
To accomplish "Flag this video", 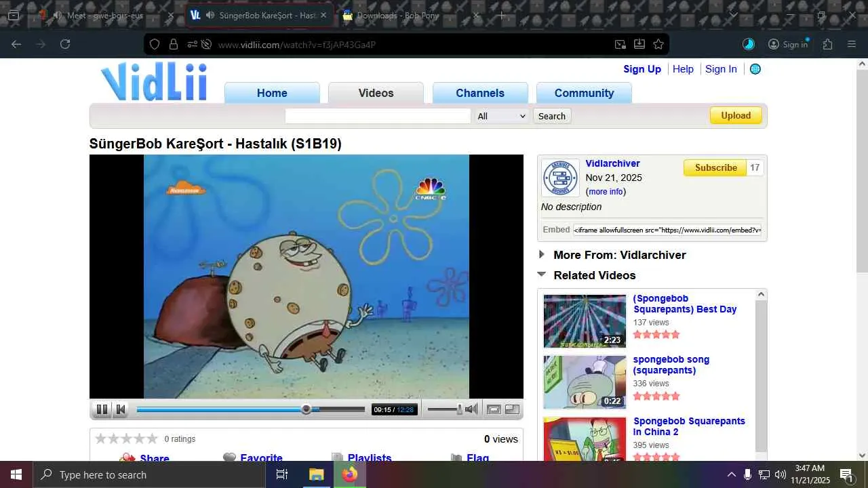I will click(477, 458).
